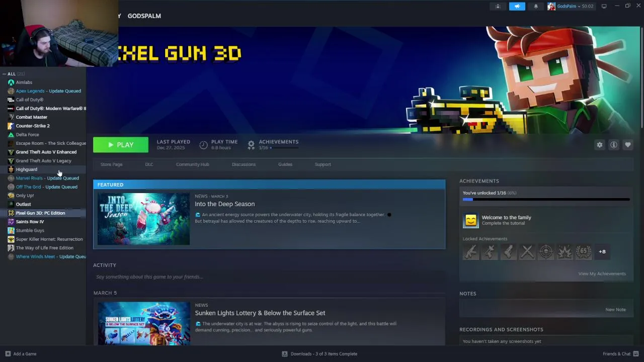Click the Delta Force game icon
The image size is (644, 362).
coord(11,135)
